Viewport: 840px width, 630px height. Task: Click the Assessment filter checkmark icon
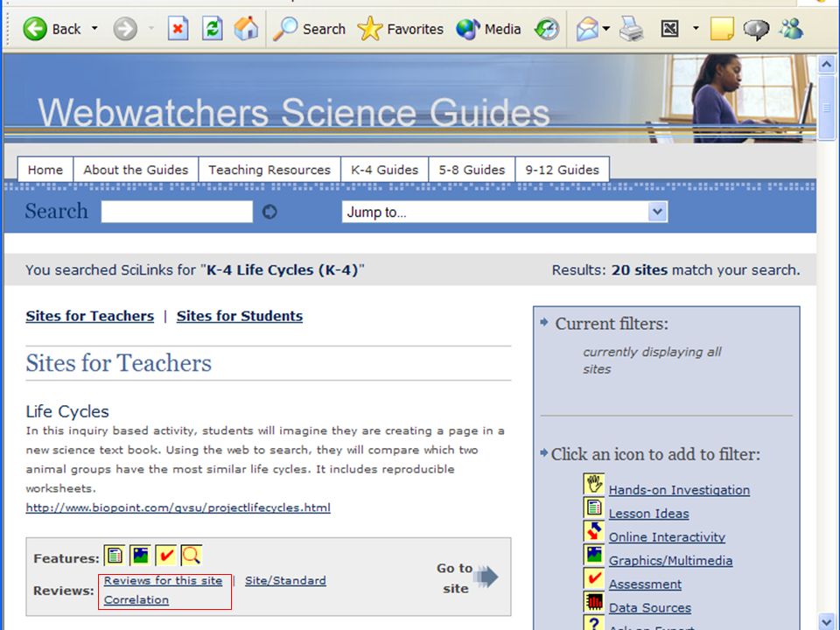point(593,578)
